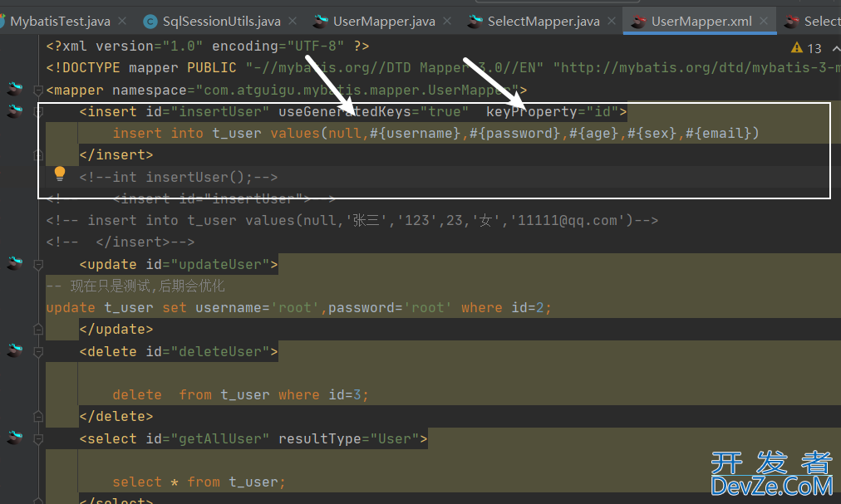The width and height of the screenshot is (841, 504).
Task: Place cursor in the xml version declaration line
Action: [x=208, y=46]
